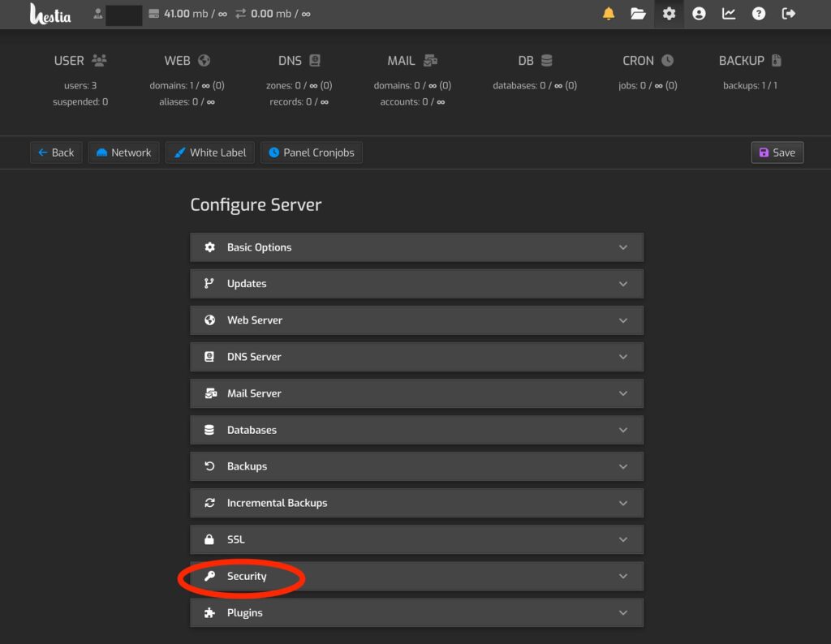Expand the Backups section chevron

623,466
